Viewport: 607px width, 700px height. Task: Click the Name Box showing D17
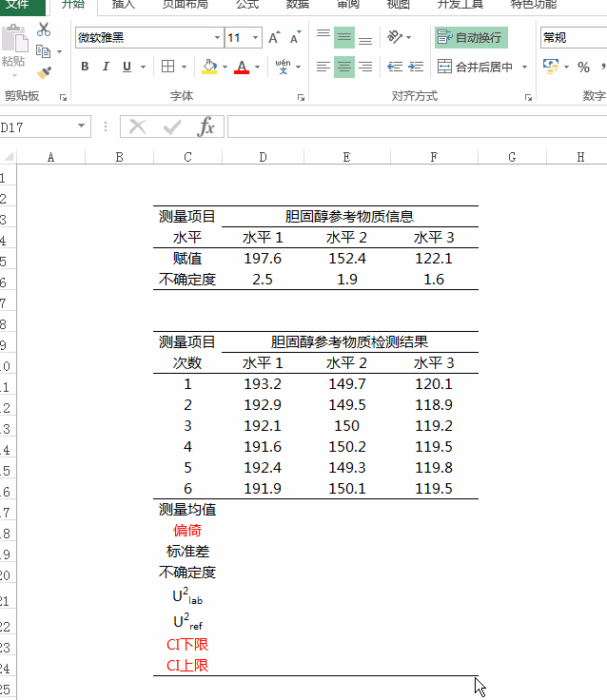point(36,126)
